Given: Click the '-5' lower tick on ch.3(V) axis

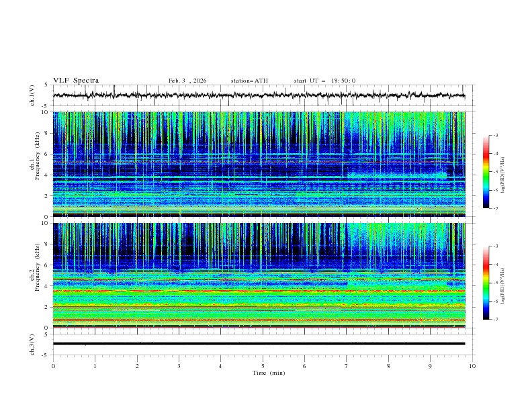Looking at the screenshot, I should 45,355.
